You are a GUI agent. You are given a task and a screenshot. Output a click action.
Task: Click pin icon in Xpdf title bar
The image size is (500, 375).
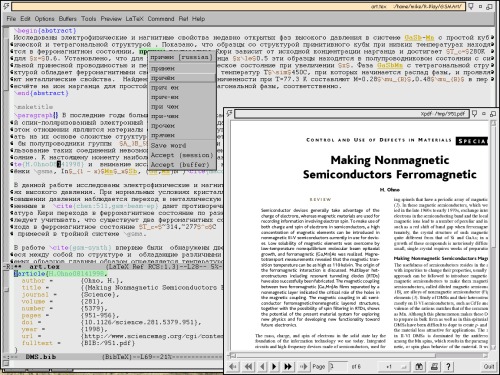tap(475, 114)
